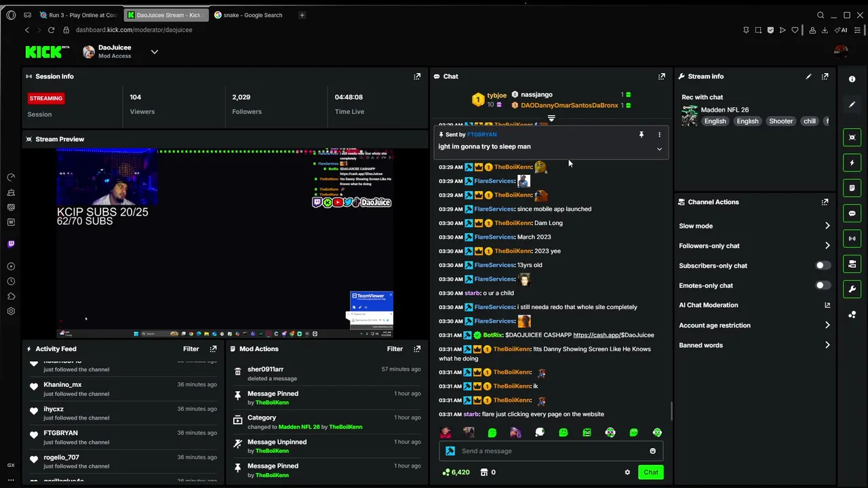868x488 pixels.
Task: Click the browser address bar URL
Action: tap(134, 30)
